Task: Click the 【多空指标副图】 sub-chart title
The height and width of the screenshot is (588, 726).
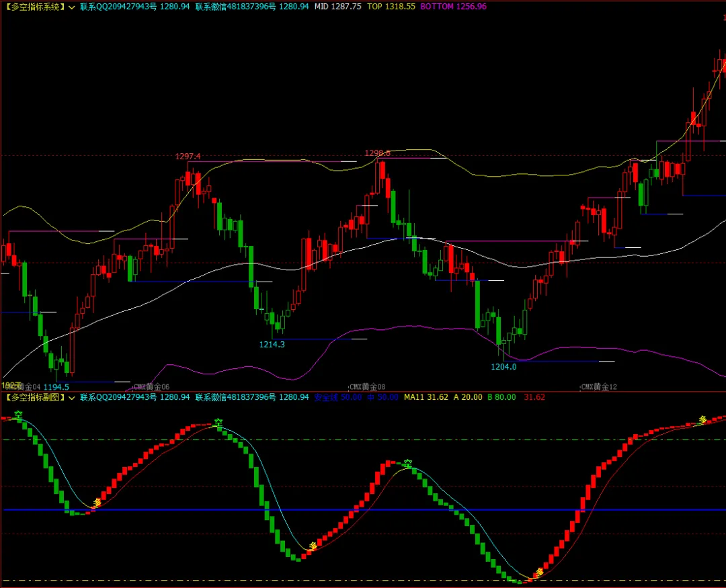Action: coord(35,397)
